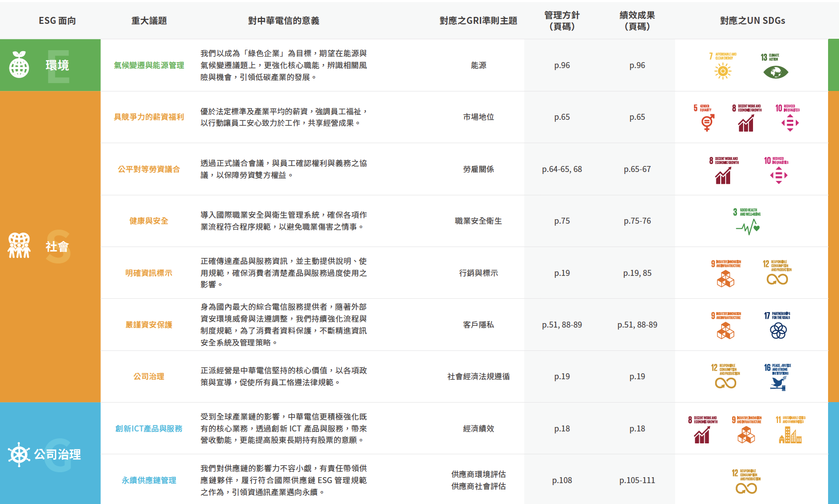Click the 重大議題 column header
The width and height of the screenshot is (839, 504).
point(149,20)
